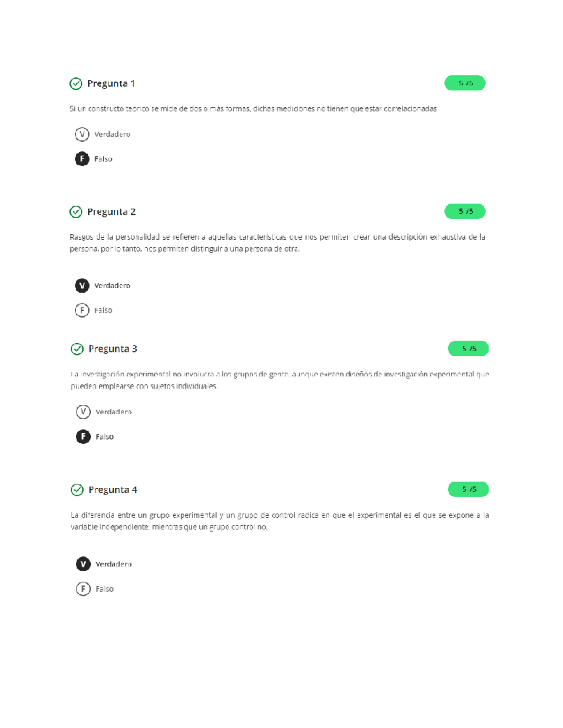This screenshot has height=728, width=563.
Task: Click the green checkmark icon beside Pregunta 4
Action: 77,490
